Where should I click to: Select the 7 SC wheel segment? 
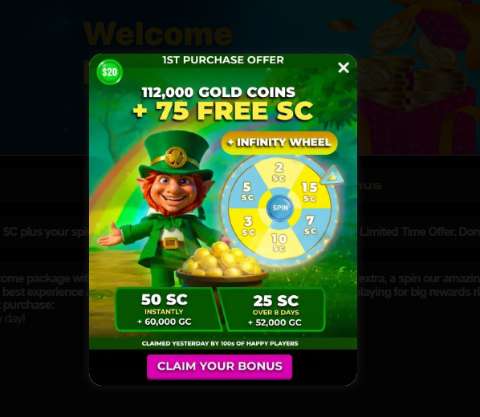click(310, 225)
